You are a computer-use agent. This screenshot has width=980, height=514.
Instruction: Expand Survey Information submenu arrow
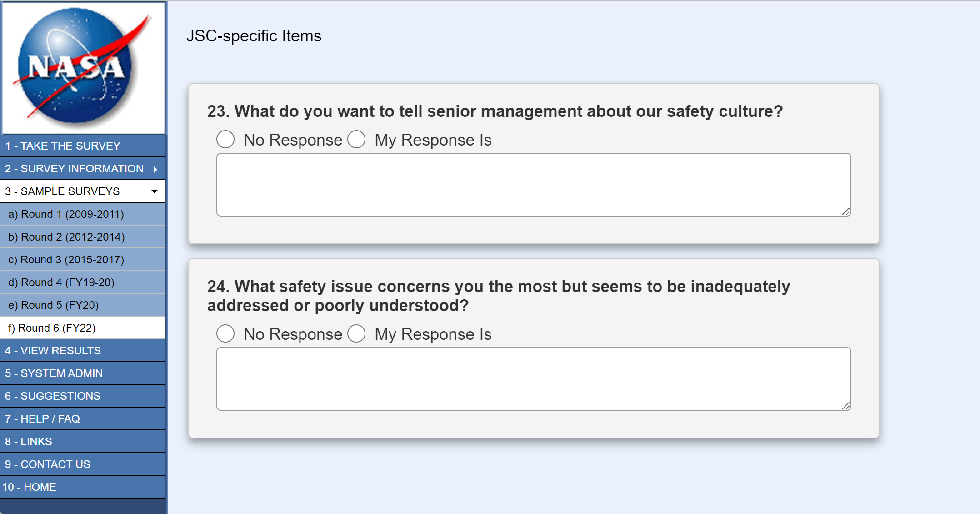(155, 169)
